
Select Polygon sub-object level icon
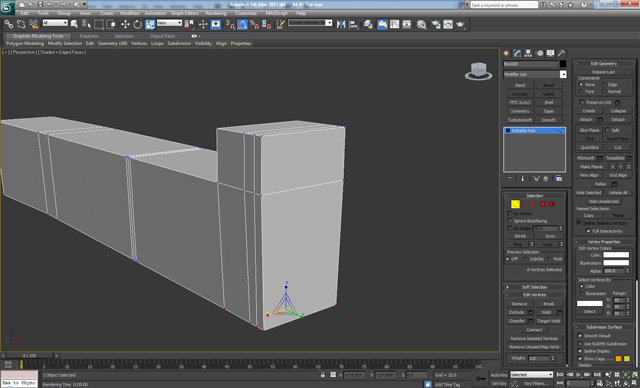click(543, 204)
